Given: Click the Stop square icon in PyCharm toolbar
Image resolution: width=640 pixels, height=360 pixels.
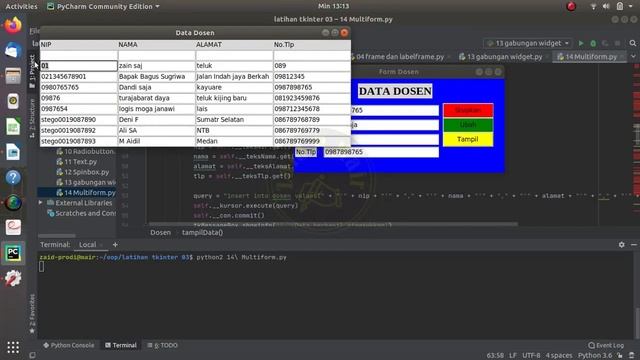Looking at the screenshot, I should (x=618, y=43).
